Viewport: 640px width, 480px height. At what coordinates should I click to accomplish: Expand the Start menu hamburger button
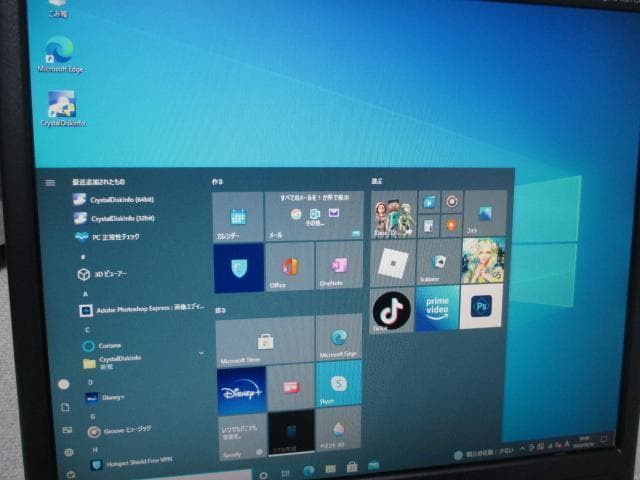pyautogui.click(x=50, y=183)
